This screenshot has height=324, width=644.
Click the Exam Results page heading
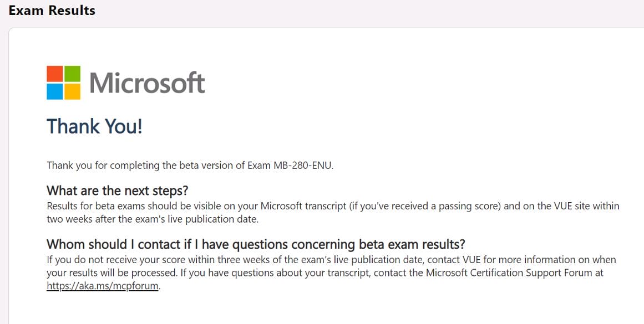coord(52,11)
